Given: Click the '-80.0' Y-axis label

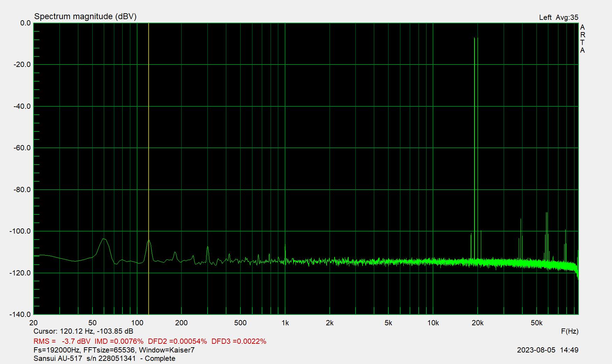Looking at the screenshot, I should pos(23,190).
